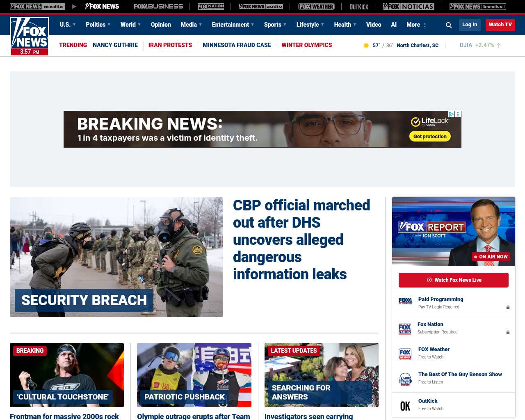Viewport: 525px width, 420px height.
Task: Open the site search magnifier icon
Action: pos(449,25)
